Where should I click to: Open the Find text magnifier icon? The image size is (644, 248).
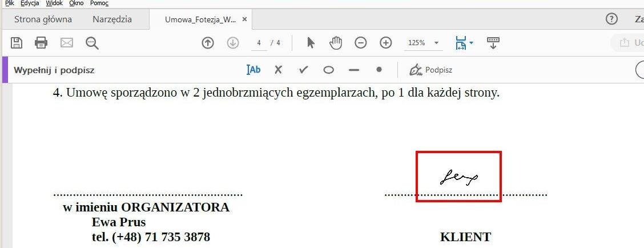pos(92,42)
